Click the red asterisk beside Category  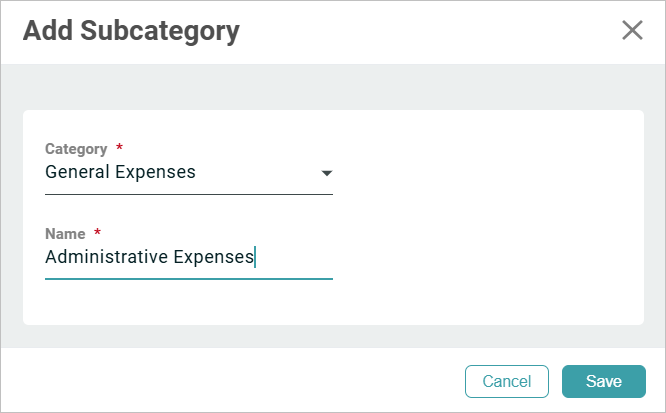(x=120, y=148)
